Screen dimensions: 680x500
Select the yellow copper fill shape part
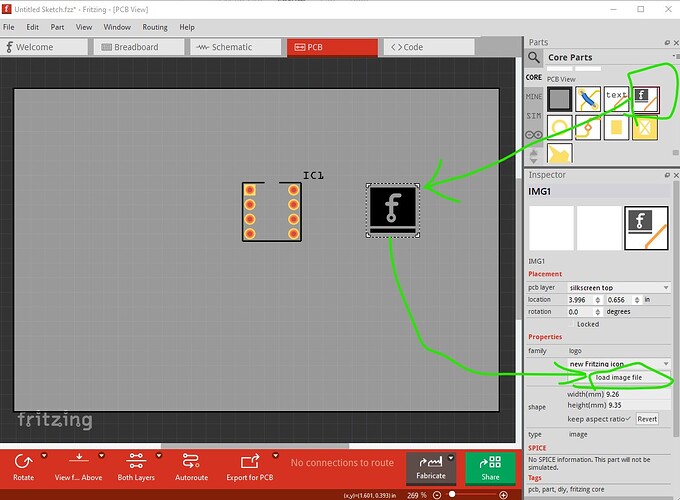point(559,153)
